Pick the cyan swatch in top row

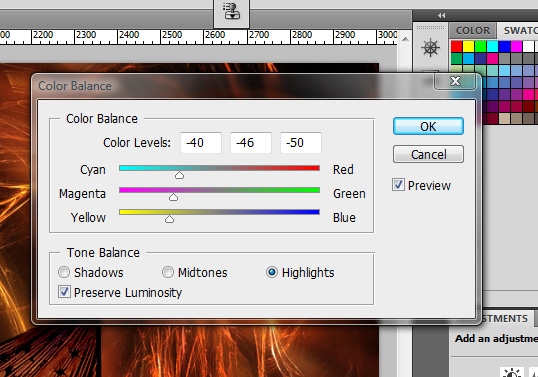(492, 46)
